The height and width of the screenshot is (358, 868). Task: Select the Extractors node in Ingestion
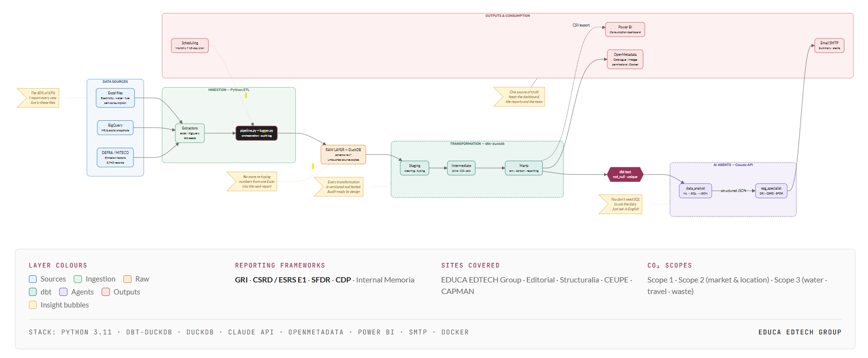pos(190,133)
